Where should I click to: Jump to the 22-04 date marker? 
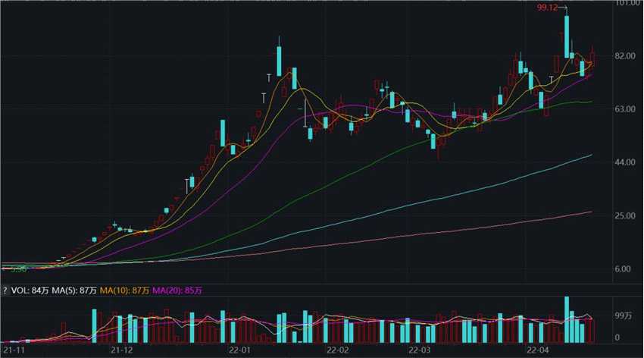538,350
